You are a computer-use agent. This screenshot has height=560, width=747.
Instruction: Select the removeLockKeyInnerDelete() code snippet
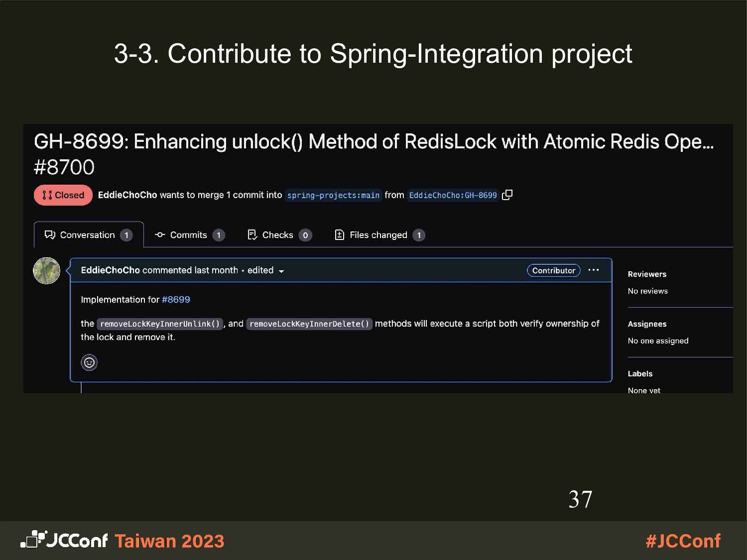coord(309,324)
